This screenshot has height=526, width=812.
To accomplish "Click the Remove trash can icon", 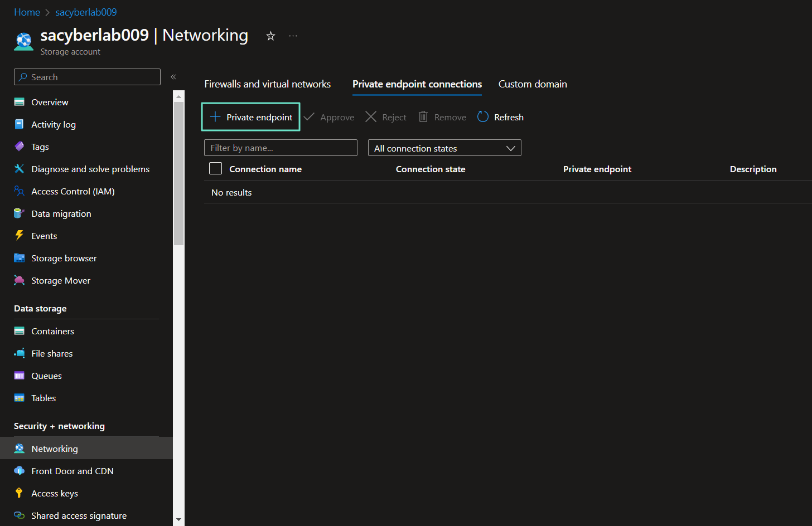I will [x=423, y=116].
